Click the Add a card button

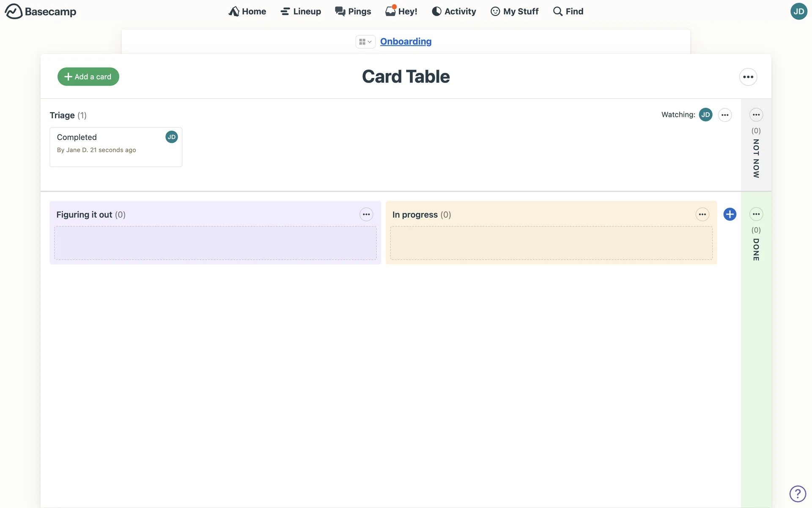(x=88, y=77)
